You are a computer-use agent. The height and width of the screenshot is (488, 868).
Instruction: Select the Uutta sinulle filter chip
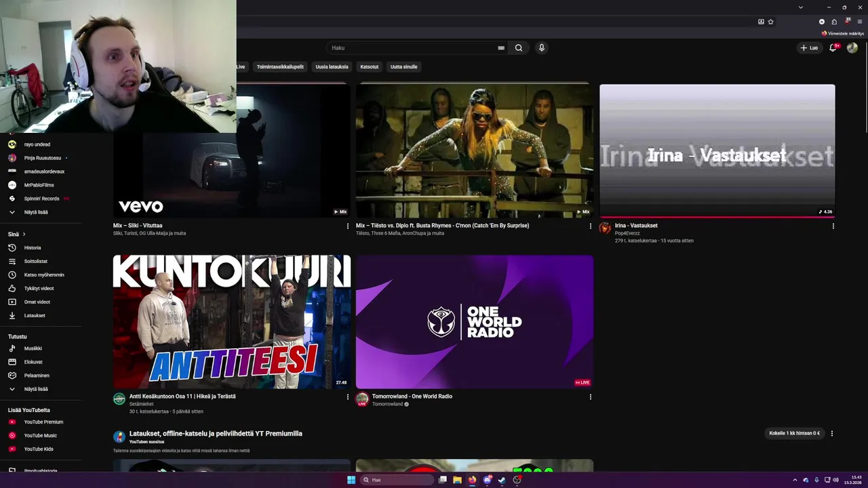(403, 66)
